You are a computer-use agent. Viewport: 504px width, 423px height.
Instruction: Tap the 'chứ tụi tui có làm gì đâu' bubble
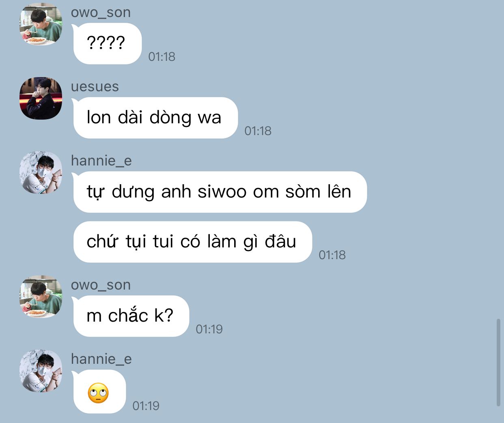192,242
